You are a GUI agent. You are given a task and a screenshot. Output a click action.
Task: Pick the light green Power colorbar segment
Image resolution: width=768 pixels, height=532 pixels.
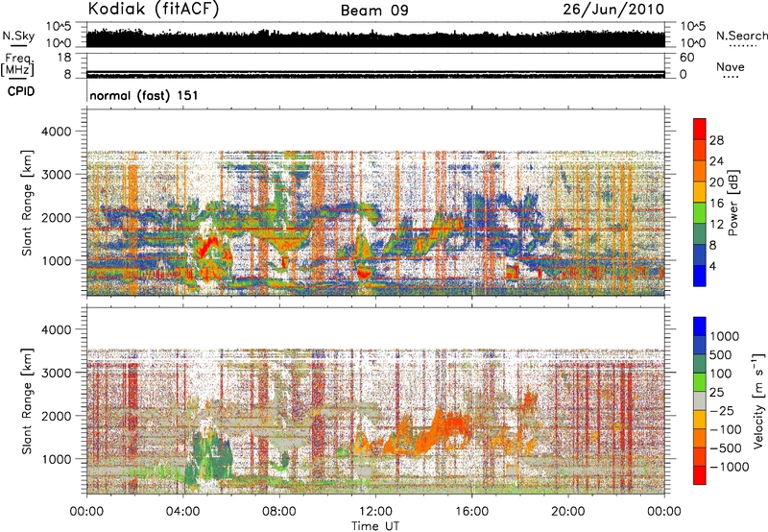(x=700, y=213)
